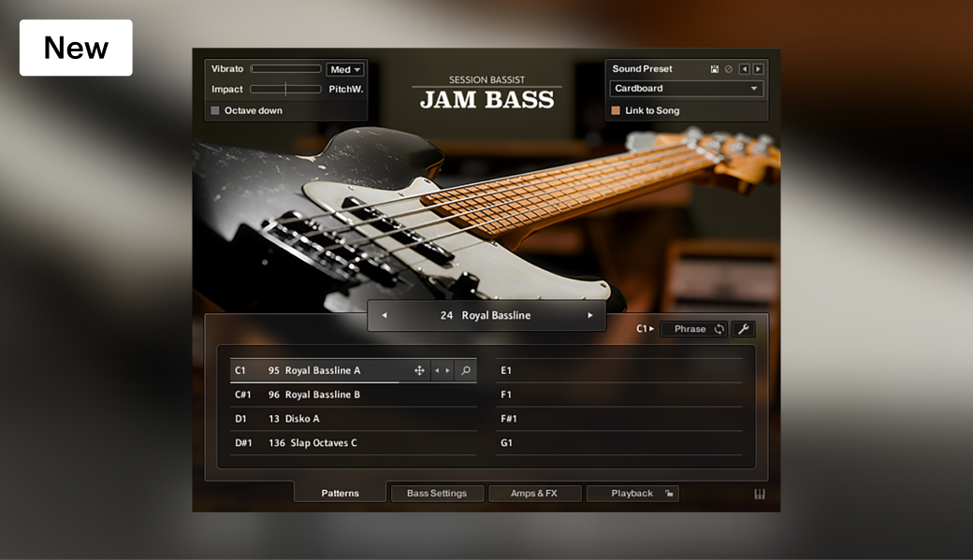Click the Phrase mode button
The image size is (973, 560).
693,329
